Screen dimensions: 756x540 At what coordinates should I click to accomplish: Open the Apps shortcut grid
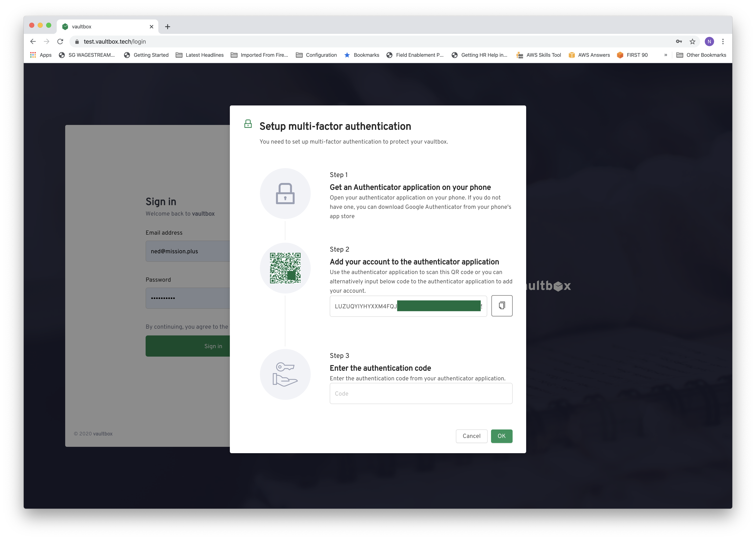[41, 55]
